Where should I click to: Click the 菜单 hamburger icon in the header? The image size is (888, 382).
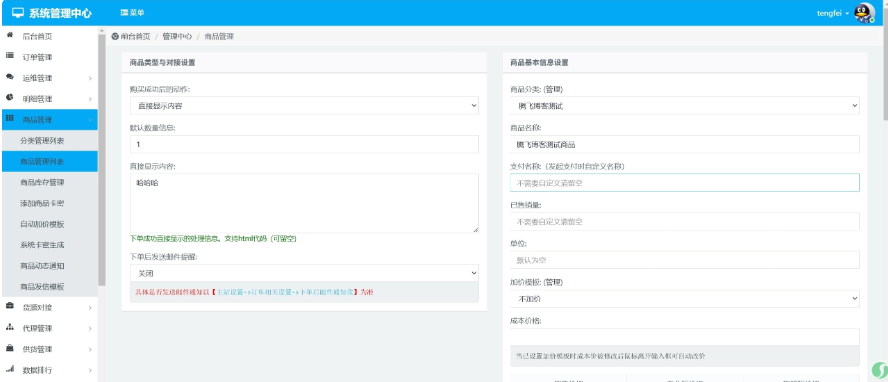(124, 13)
